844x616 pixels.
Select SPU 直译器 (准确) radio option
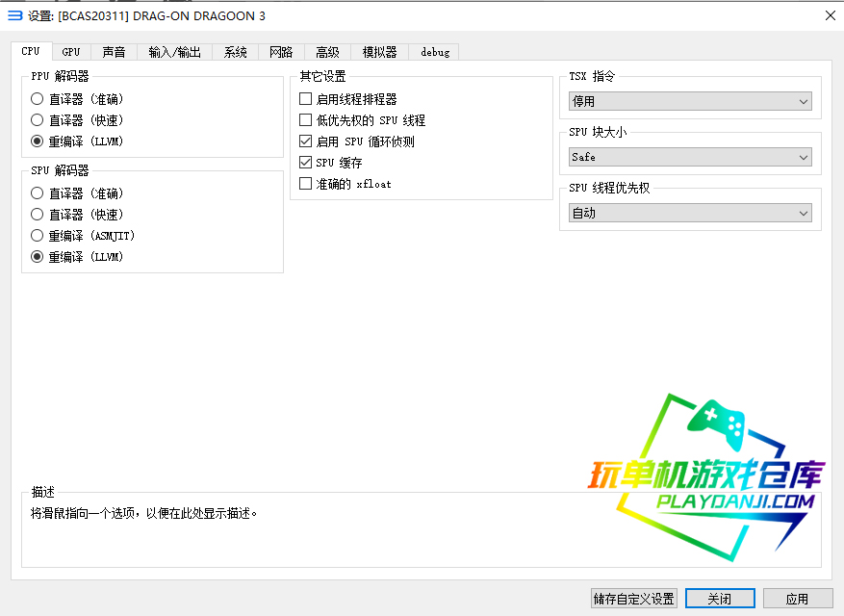coord(38,193)
